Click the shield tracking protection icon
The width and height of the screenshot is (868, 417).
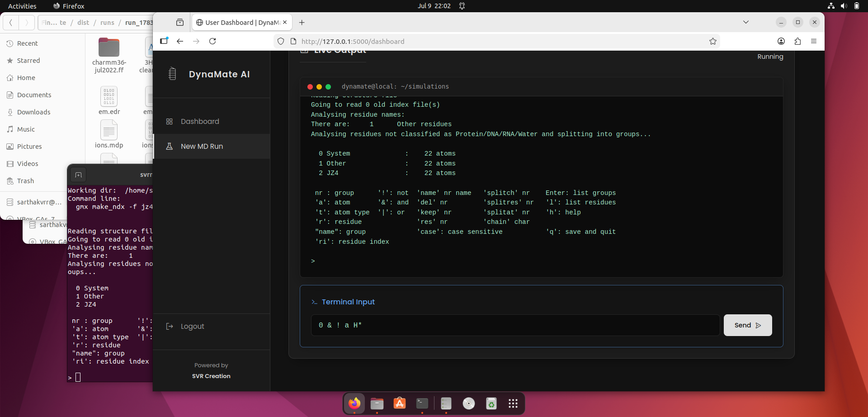(281, 41)
